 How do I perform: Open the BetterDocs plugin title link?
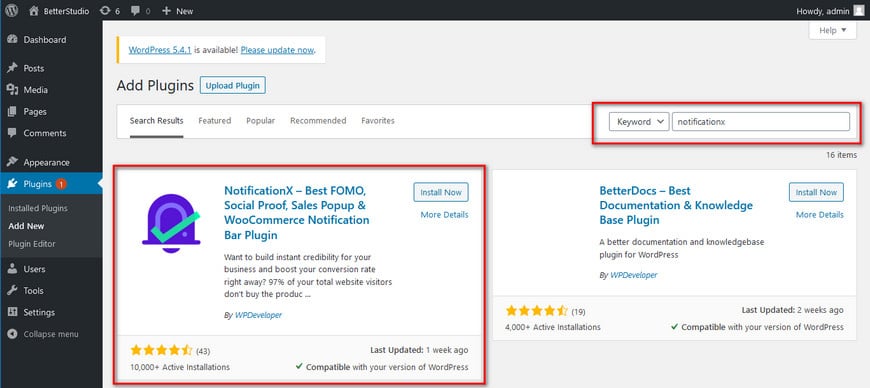(676, 205)
